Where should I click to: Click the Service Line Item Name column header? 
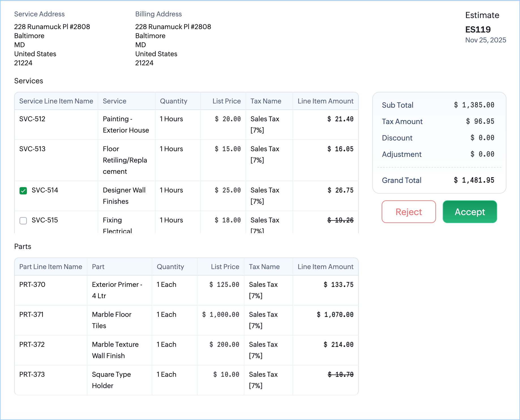(x=56, y=101)
